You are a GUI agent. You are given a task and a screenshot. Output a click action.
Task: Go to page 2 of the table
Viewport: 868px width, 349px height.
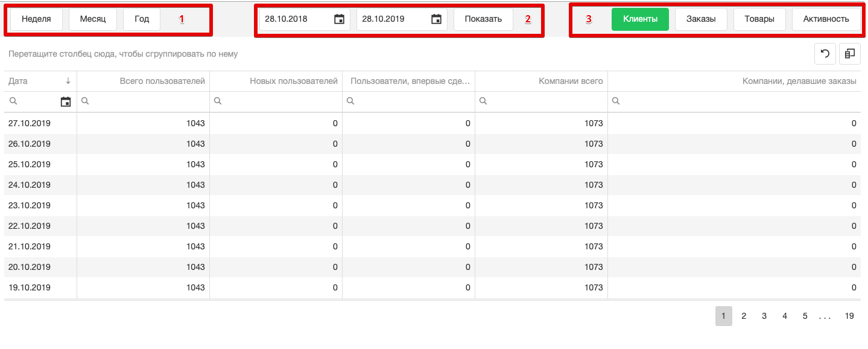pyautogui.click(x=744, y=316)
